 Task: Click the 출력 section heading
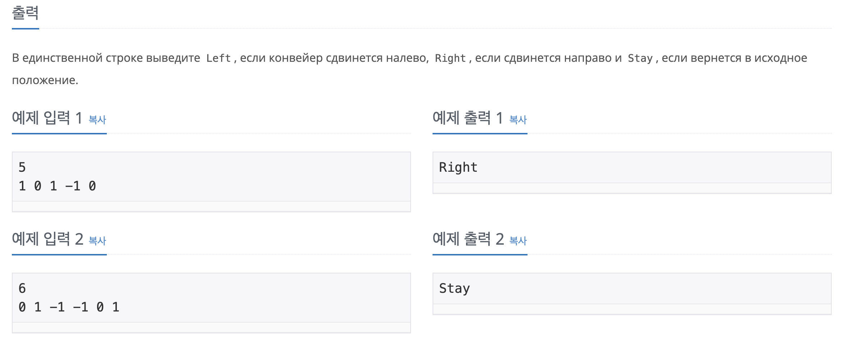[25, 13]
